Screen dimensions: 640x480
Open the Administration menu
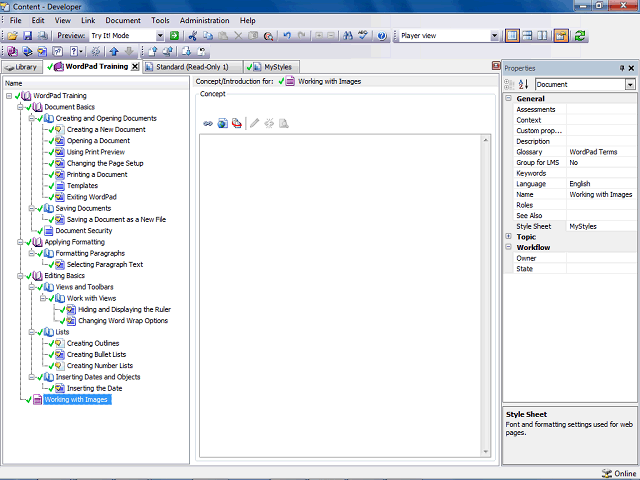[x=204, y=20]
